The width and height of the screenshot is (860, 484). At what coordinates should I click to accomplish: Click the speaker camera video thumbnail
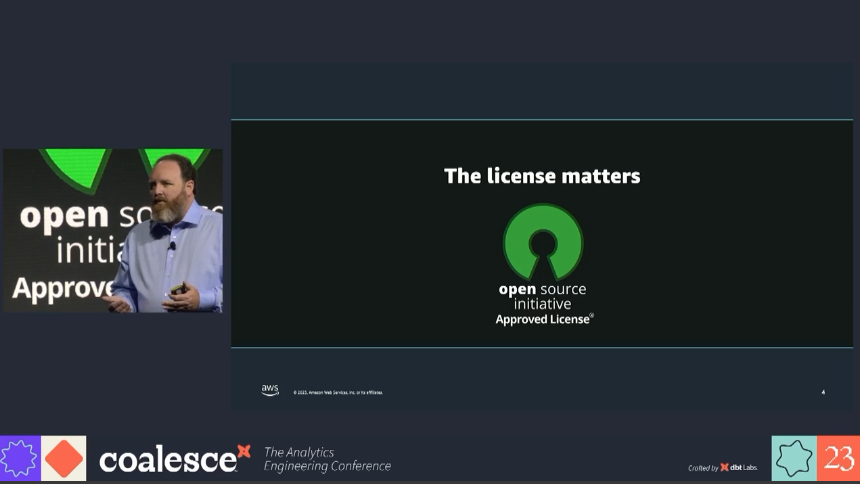113,230
